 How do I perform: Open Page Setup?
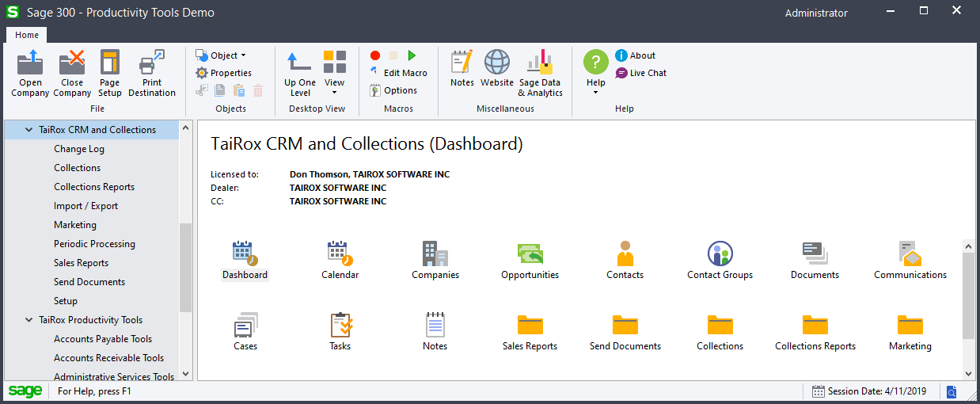click(110, 73)
